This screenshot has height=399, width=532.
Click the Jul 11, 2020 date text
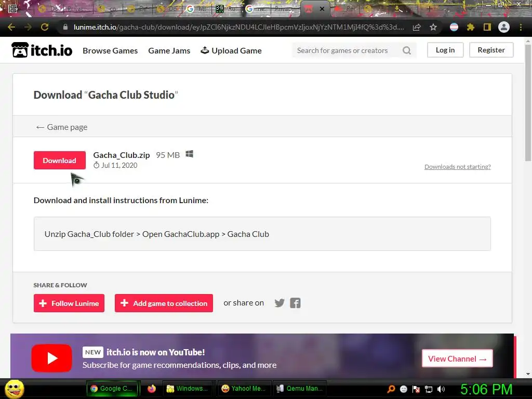pos(119,165)
